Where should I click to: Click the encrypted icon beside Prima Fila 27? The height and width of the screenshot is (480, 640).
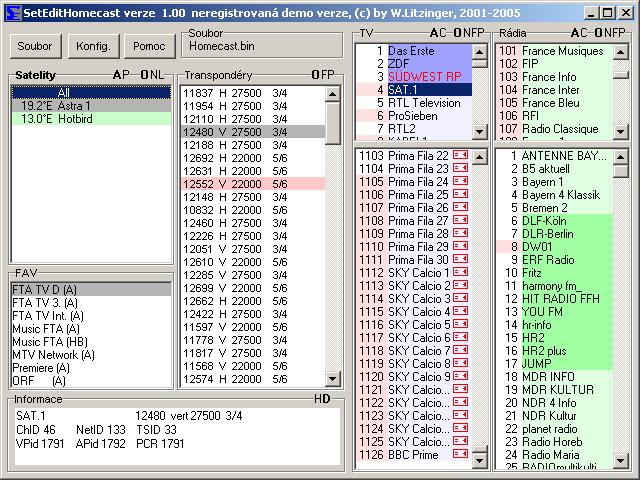460,220
